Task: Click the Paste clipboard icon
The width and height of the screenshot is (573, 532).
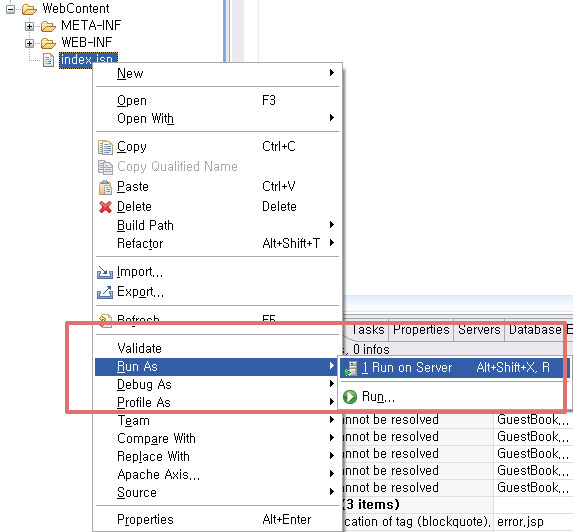Action: (x=105, y=187)
